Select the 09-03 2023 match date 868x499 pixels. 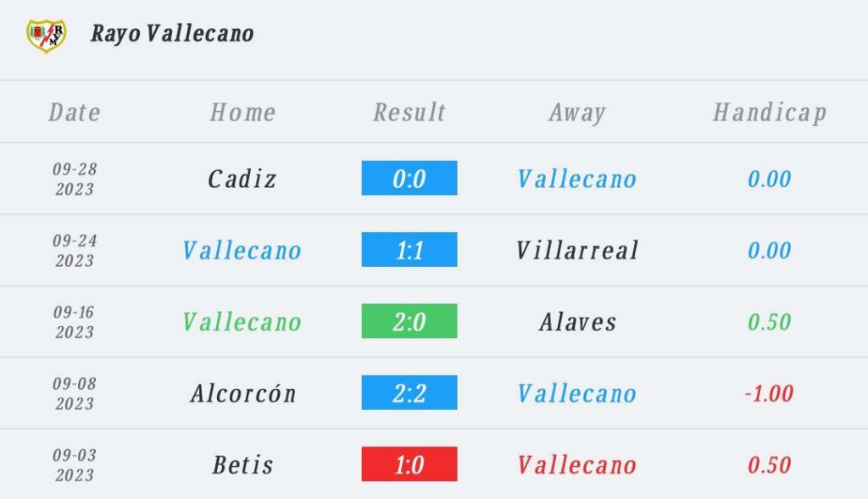75,465
